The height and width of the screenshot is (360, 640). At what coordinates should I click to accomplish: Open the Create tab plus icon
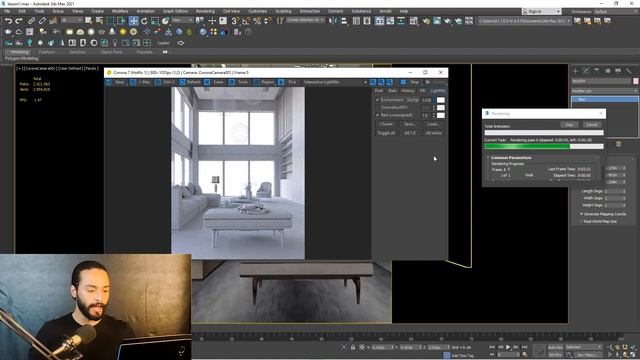coord(575,71)
